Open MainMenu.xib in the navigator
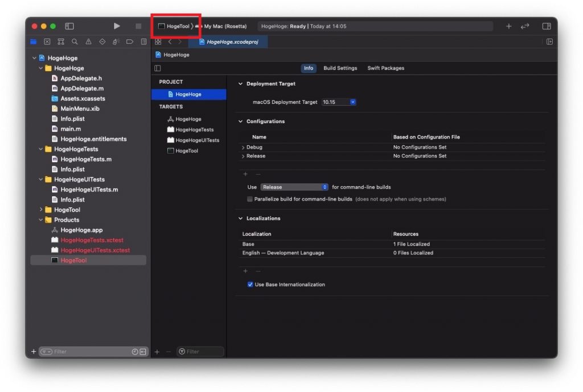The height and width of the screenshot is (392, 583). (x=80, y=109)
